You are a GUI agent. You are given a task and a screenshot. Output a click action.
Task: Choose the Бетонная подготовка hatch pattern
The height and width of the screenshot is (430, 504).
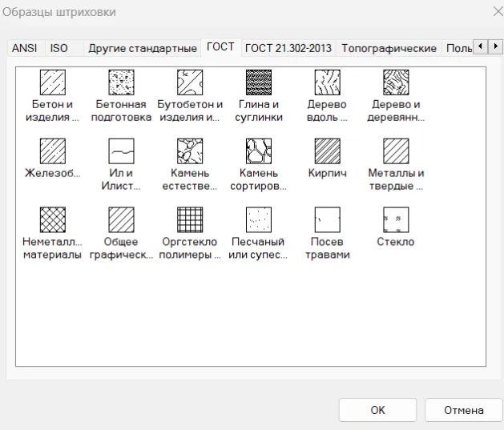pos(122,82)
